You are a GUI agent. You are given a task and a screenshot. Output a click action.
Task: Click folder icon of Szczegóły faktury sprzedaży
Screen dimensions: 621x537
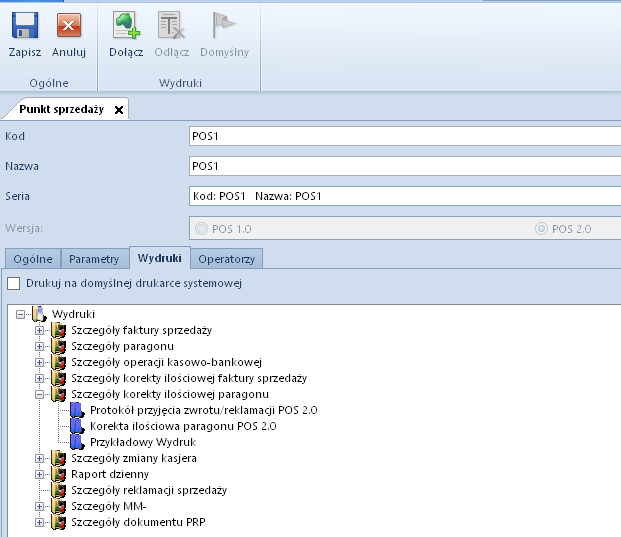pyautogui.click(x=59, y=330)
